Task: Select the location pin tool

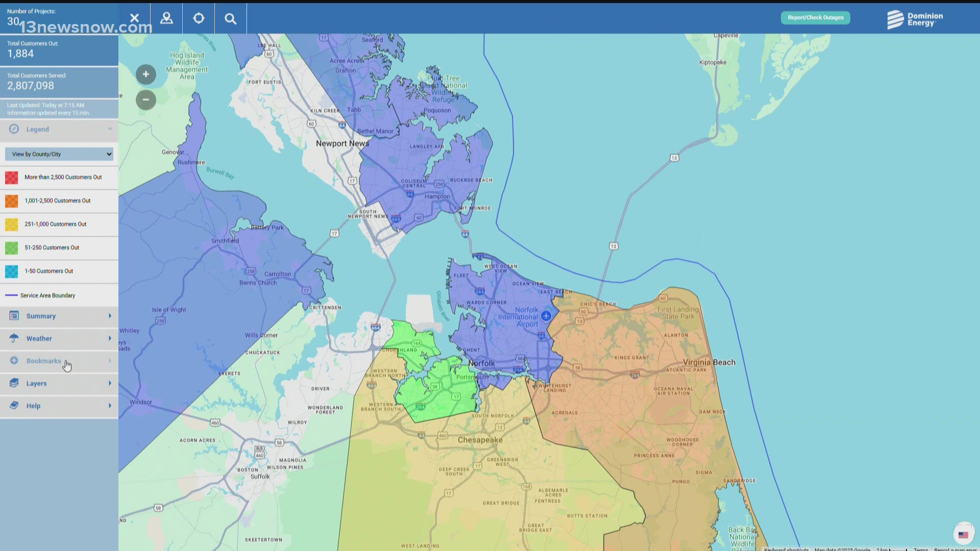Action: (167, 18)
